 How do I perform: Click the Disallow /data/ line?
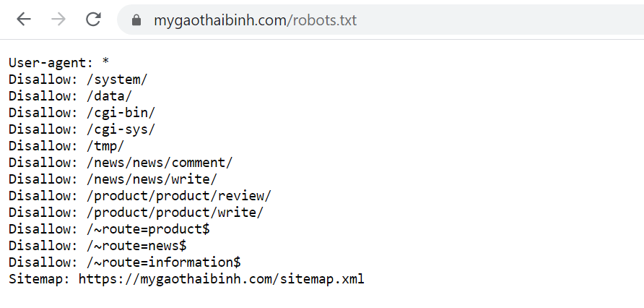tap(70, 96)
